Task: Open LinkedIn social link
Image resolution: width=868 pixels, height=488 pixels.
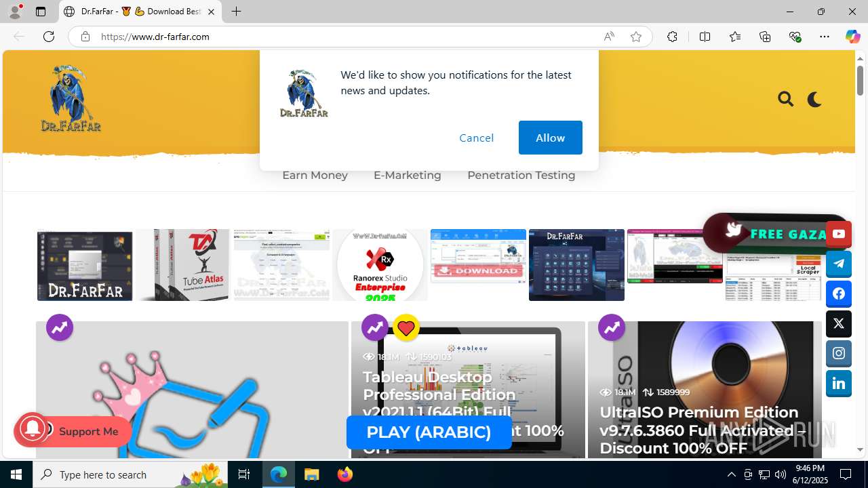Action: click(x=839, y=384)
